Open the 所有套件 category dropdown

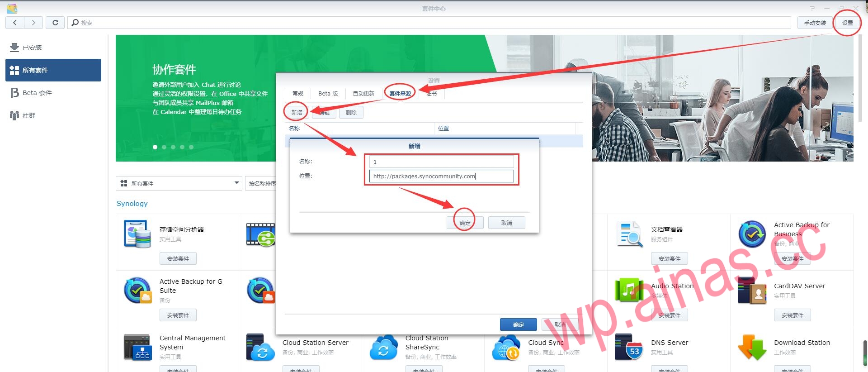coord(179,183)
